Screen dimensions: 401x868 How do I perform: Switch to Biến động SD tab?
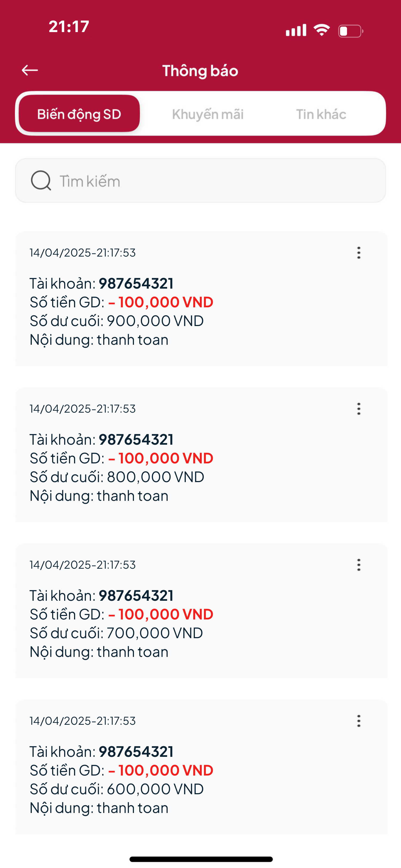tap(79, 114)
